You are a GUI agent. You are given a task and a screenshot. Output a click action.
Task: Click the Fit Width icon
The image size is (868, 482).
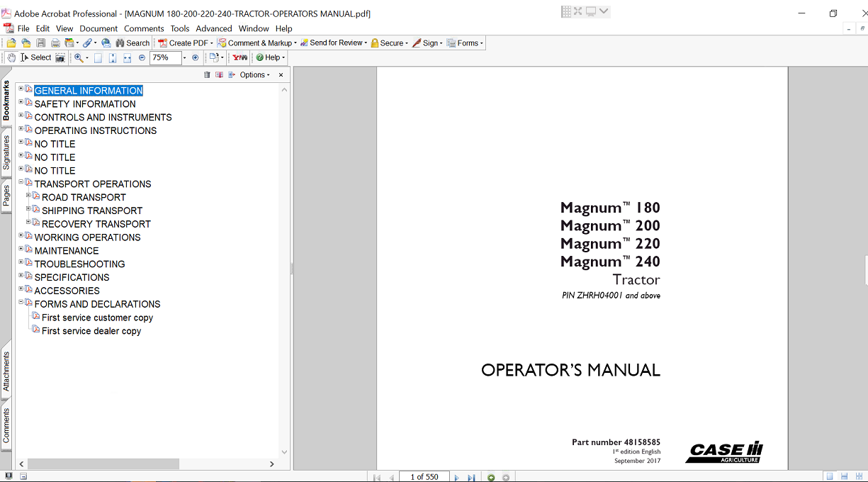[x=128, y=57]
